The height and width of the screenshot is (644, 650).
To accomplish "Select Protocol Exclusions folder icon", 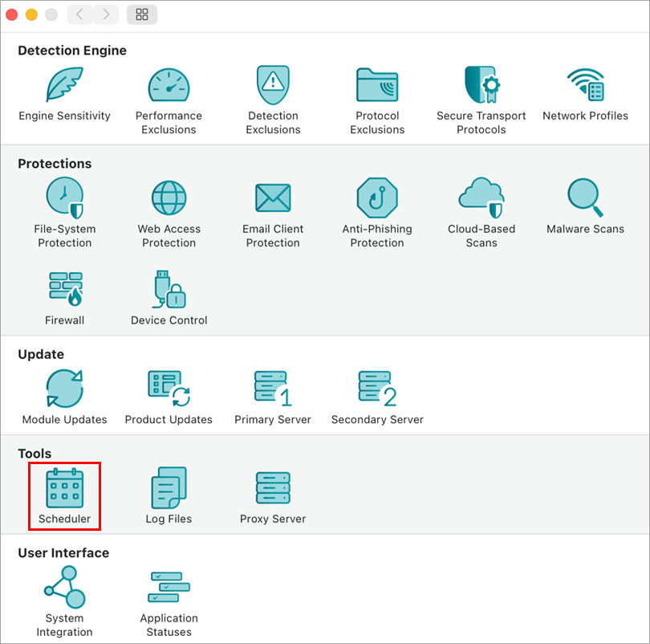I will pyautogui.click(x=377, y=86).
